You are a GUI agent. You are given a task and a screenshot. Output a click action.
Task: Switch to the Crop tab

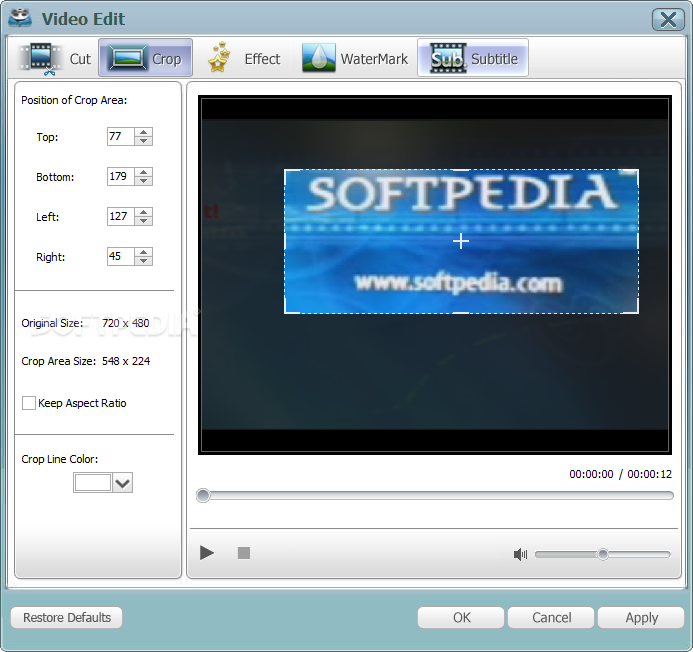point(145,57)
